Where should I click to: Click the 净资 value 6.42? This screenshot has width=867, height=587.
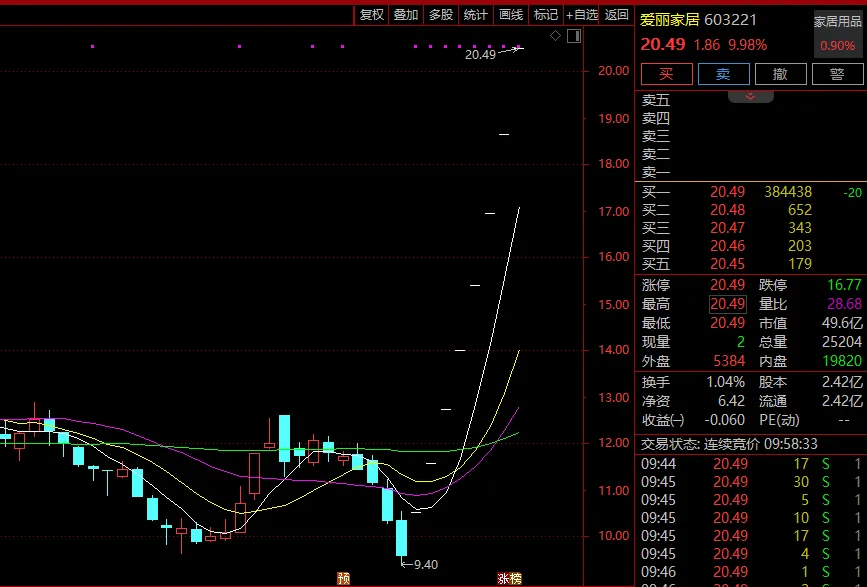[x=731, y=401]
